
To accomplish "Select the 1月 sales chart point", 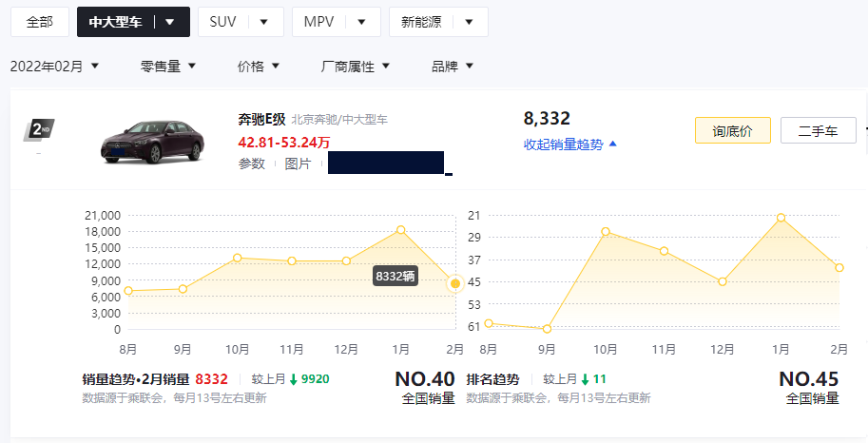I will point(401,230).
